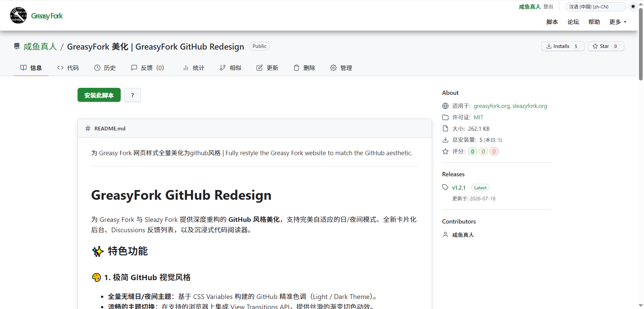Click the file icon beside 大小

pyautogui.click(x=445, y=129)
